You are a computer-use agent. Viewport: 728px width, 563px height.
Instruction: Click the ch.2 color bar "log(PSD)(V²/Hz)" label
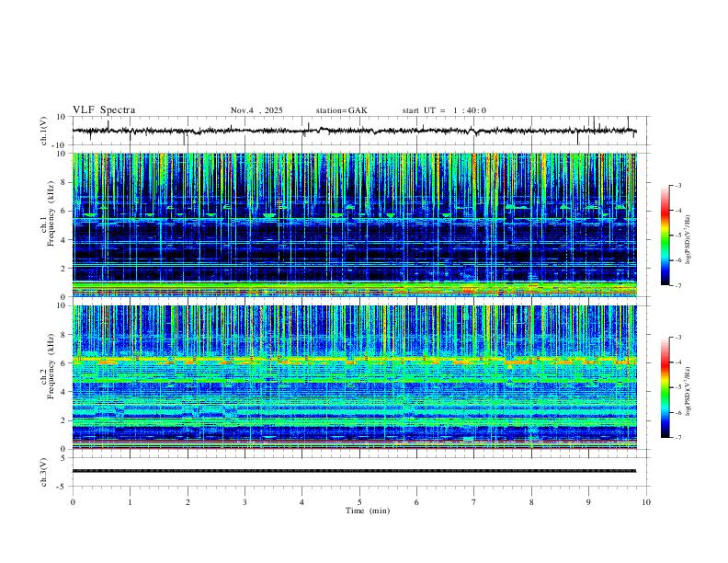coord(688,391)
